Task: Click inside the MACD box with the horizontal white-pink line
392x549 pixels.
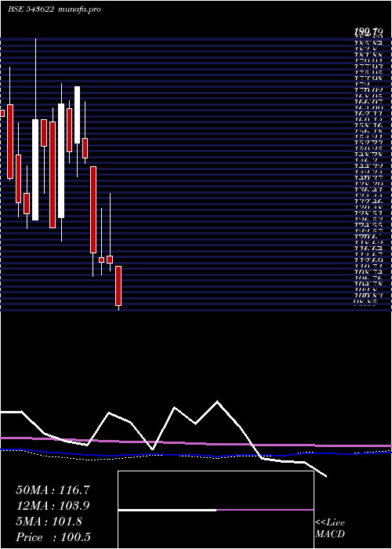Action: 216,510
